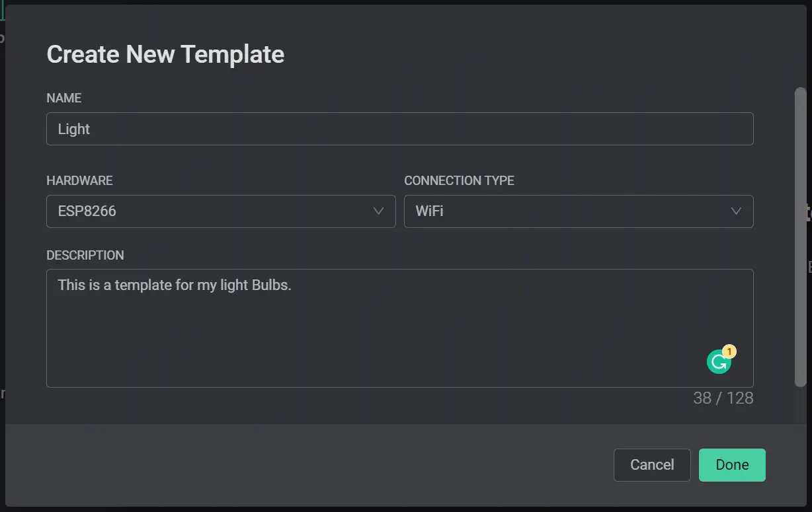The height and width of the screenshot is (512, 812).
Task: Cancel the new template dialog
Action: click(x=651, y=465)
